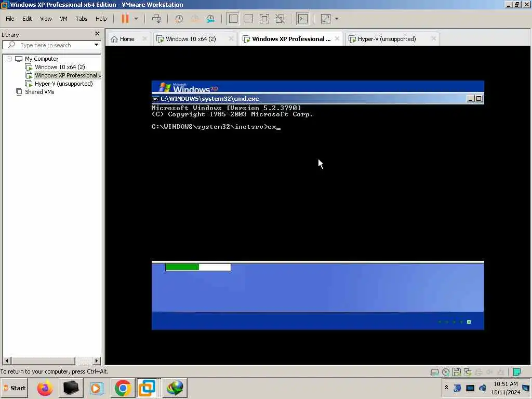Maximize the cmd.exe window in guest
The height and width of the screenshot is (399, 532).
coord(478,99)
